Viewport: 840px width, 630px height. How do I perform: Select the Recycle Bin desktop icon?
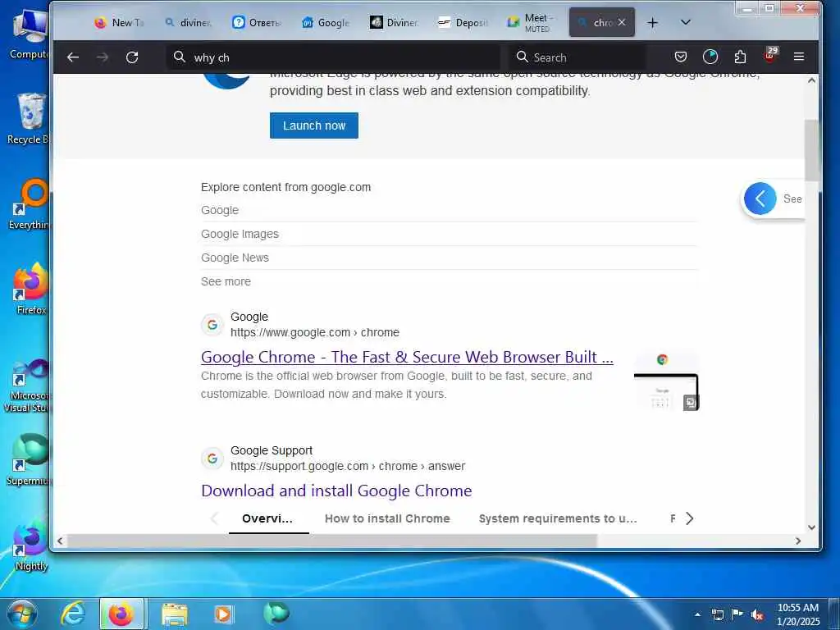(x=30, y=118)
